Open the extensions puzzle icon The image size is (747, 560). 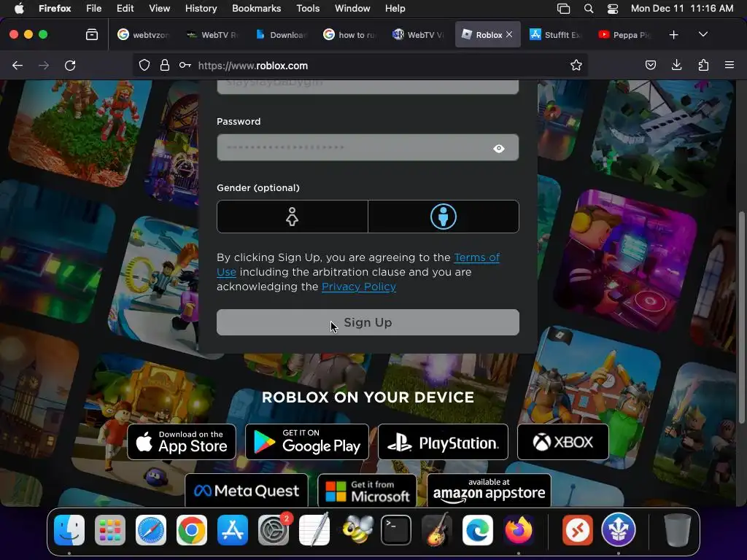tap(703, 65)
